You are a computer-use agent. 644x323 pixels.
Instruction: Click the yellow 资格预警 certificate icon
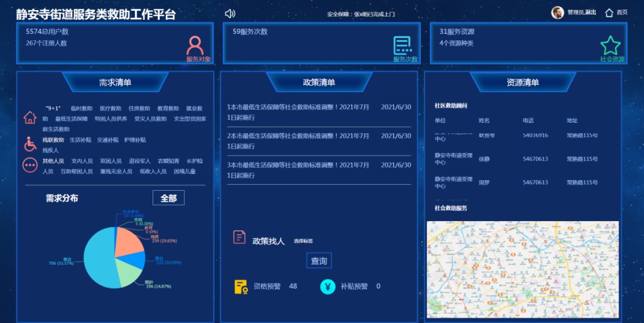[240, 287]
